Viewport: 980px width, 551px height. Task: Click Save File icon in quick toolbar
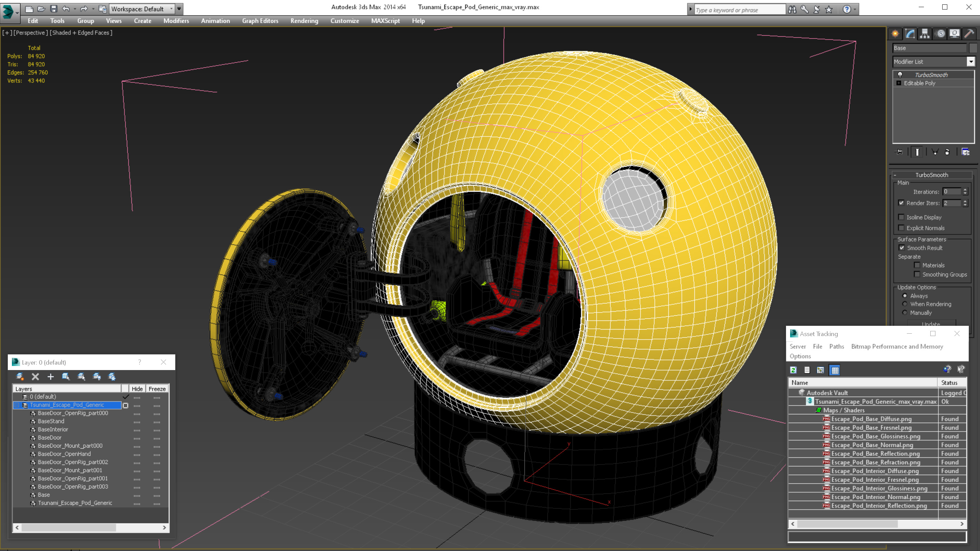54,9
